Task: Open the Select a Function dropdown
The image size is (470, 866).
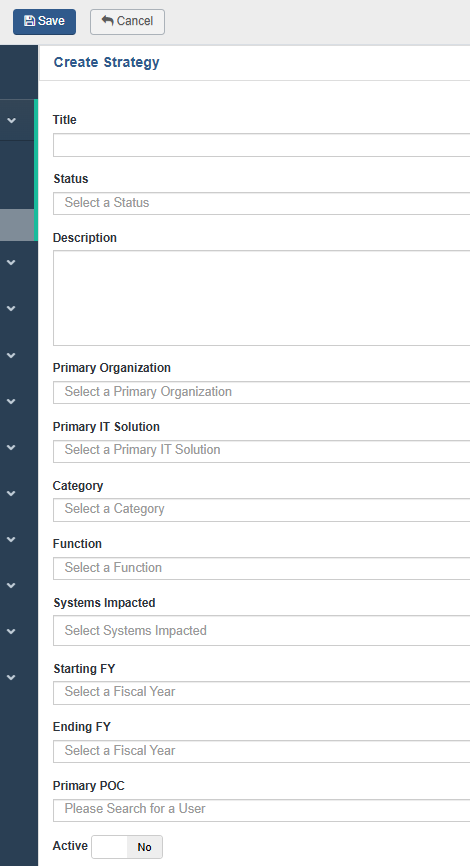Action: (262, 568)
